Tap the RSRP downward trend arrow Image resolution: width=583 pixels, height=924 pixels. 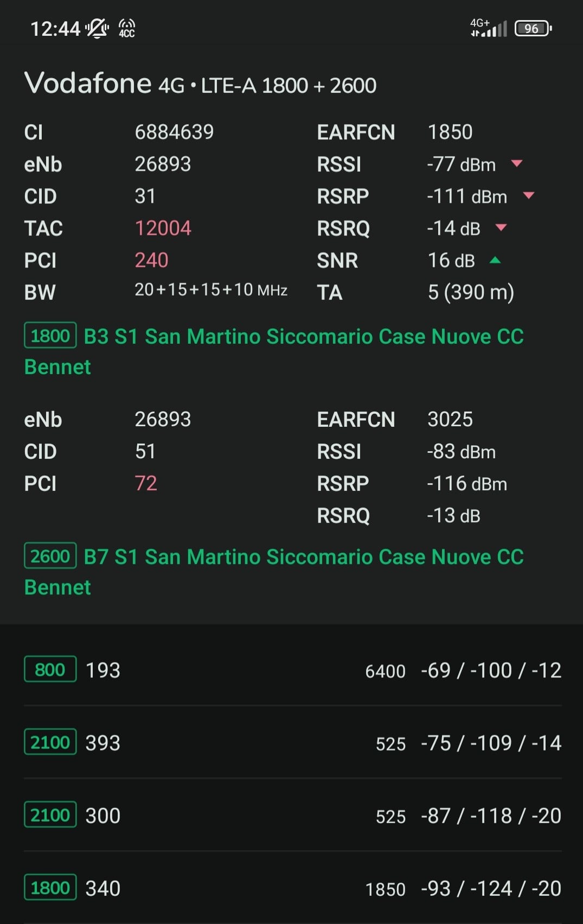pos(528,195)
